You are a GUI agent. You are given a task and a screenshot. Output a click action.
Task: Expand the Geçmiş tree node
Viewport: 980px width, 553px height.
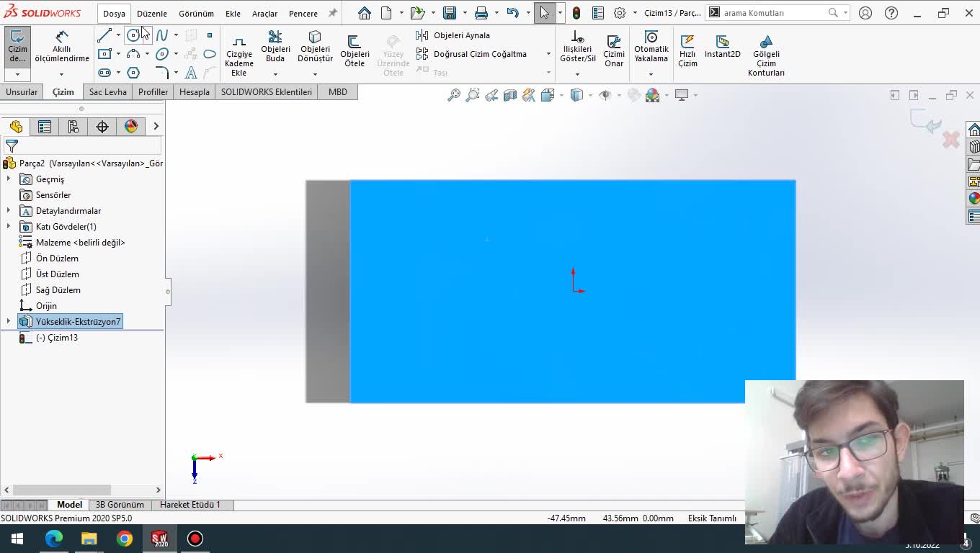coord(9,179)
